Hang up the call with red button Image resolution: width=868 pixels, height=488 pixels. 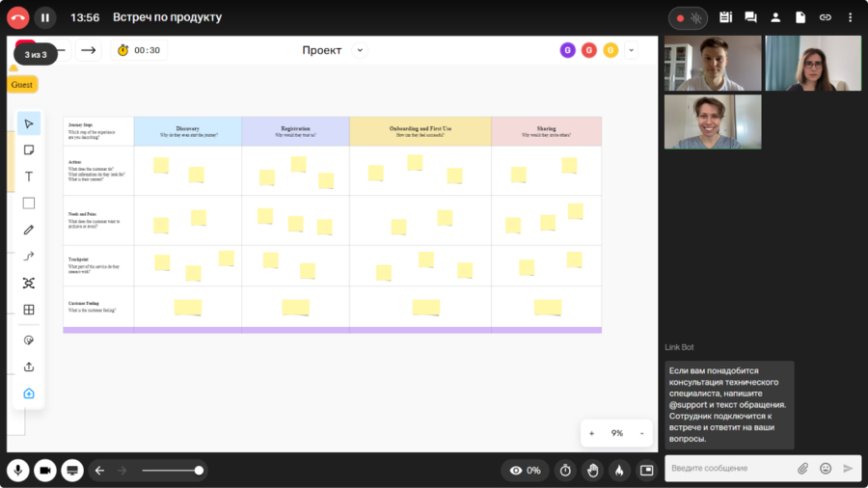pyautogui.click(x=17, y=17)
